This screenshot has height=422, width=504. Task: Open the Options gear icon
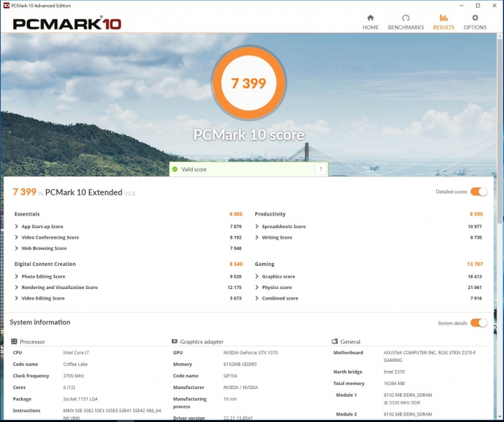click(475, 17)
